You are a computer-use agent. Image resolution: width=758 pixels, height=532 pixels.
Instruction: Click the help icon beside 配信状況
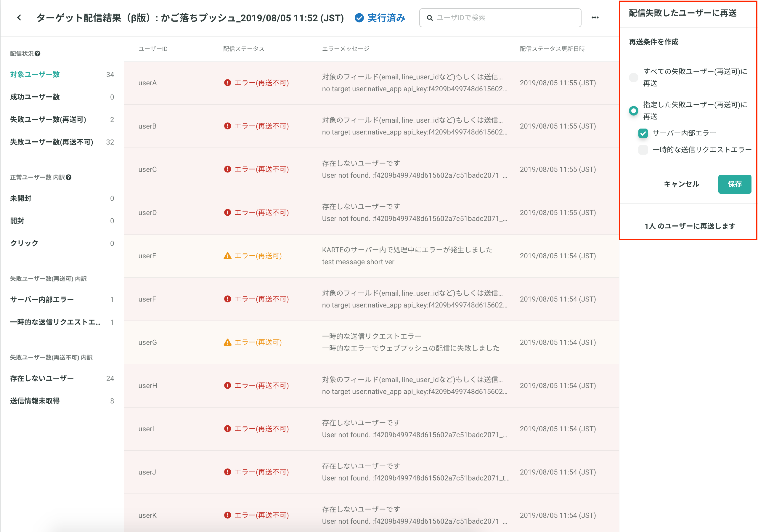[38, 54]
